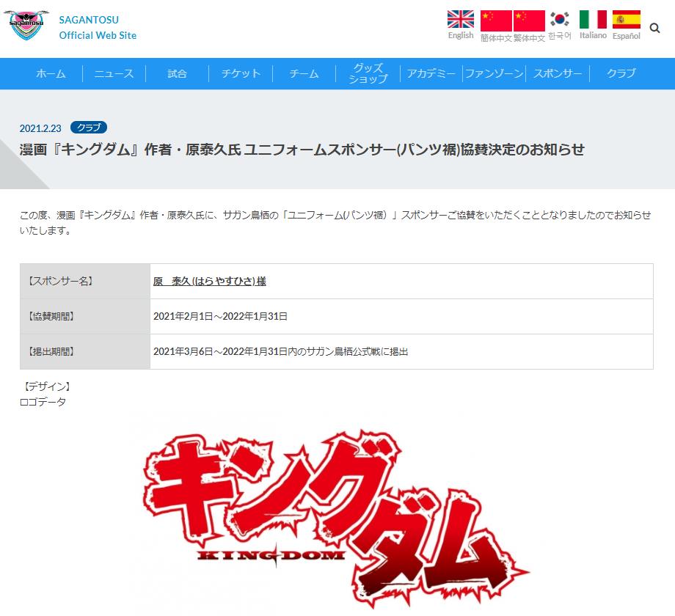View the チーム page
Viewport: 675px width, 616px height.
point(303,73)
